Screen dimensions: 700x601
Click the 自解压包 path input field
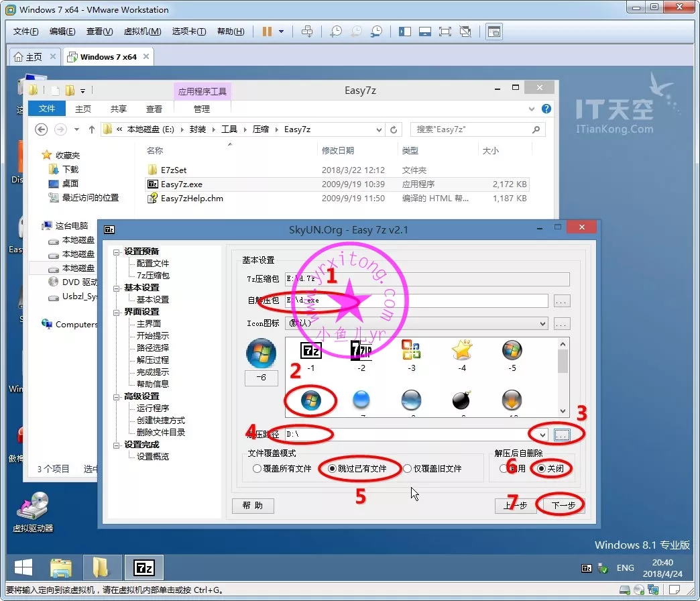(416, 300)
